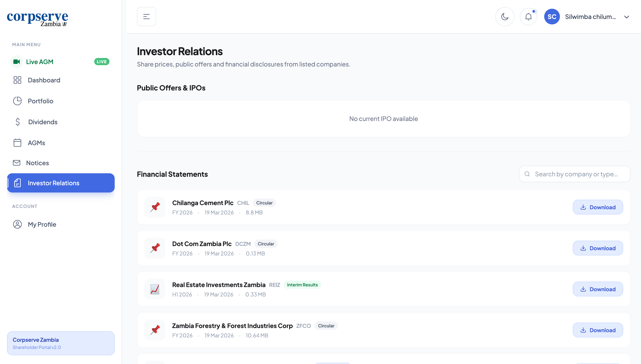
Task: Toggle dark mode moon icon
Action: point(505,17)
